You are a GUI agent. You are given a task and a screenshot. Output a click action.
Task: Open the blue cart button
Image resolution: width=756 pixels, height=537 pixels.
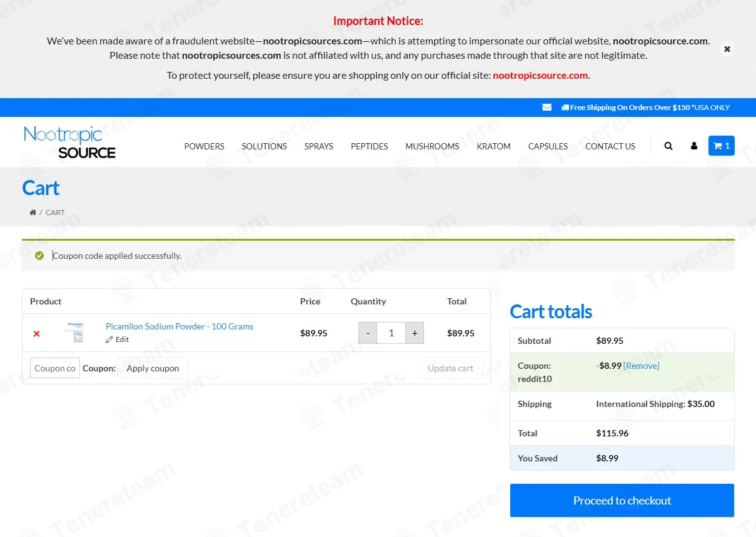coord(722,146)
